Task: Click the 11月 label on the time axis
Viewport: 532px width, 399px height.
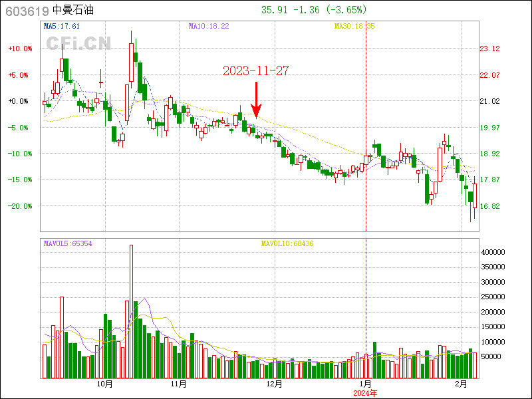Action: click(x=178, y=384)
